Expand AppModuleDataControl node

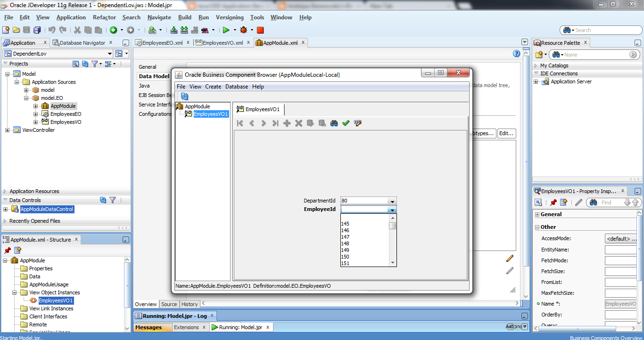point(6,209)
